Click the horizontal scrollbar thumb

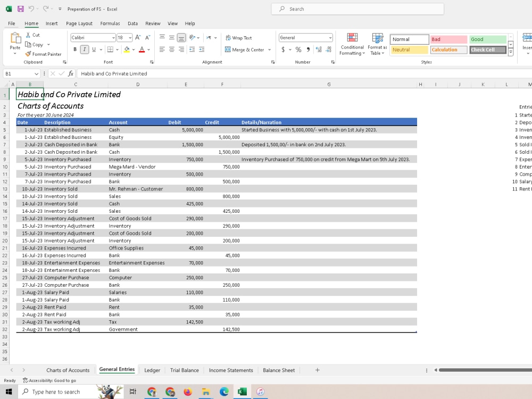[485, 370]
